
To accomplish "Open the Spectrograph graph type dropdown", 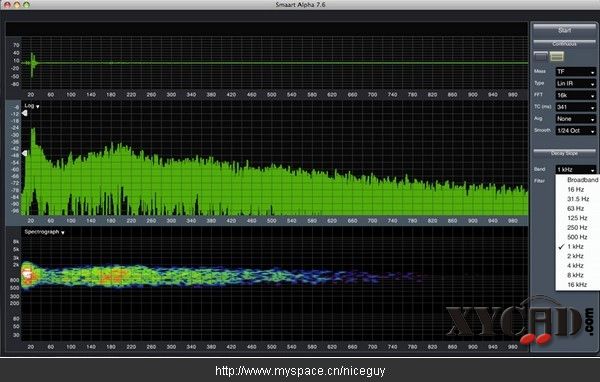I will (x=44, y=232).
